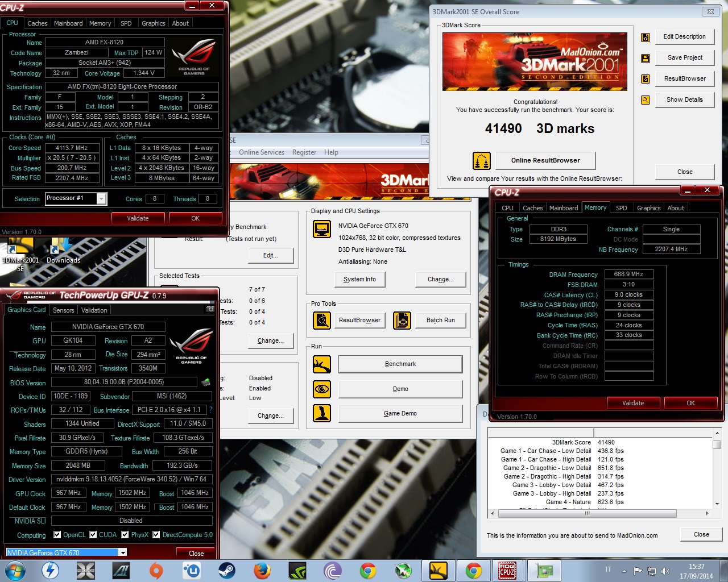
Task: Click the Save Project disk icon
Action: (x=646, y=58)
